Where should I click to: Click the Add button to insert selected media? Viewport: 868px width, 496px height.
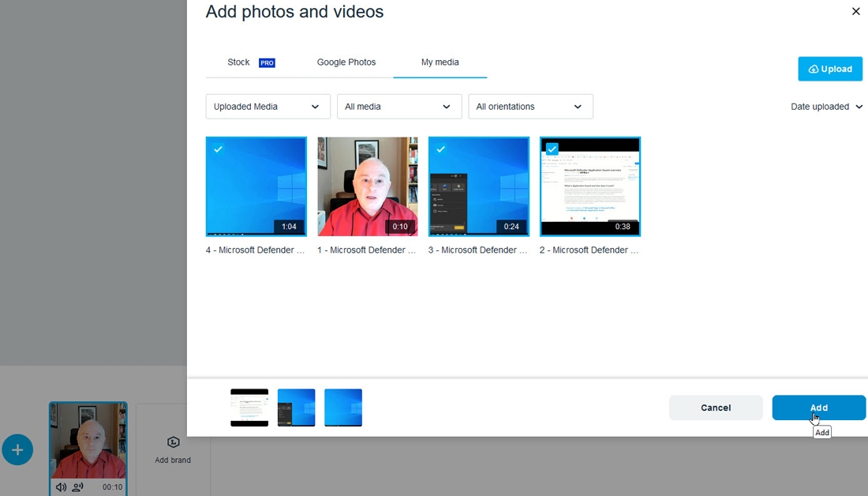point(818,408)
